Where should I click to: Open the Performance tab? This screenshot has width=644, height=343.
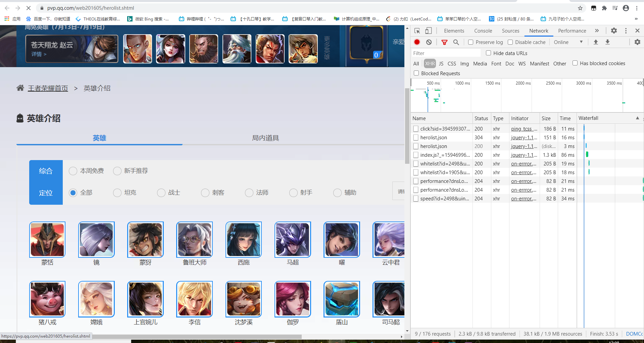pos(572,31)
